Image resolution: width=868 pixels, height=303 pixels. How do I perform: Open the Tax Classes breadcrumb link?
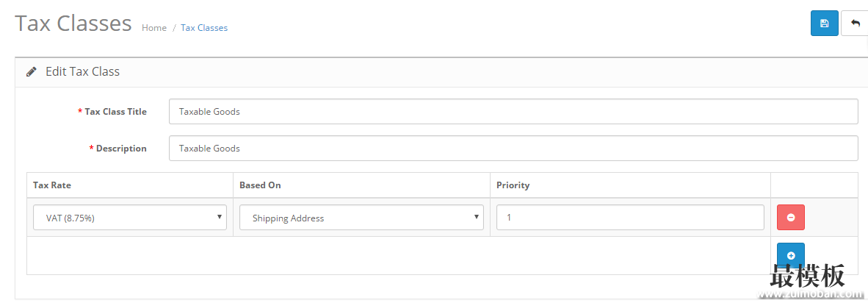204,28
